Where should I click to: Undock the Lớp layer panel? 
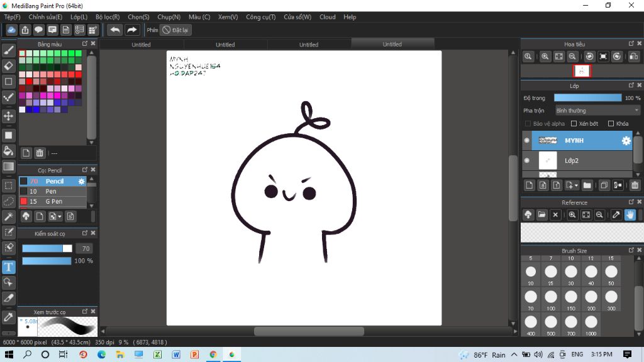pos(631,85)
